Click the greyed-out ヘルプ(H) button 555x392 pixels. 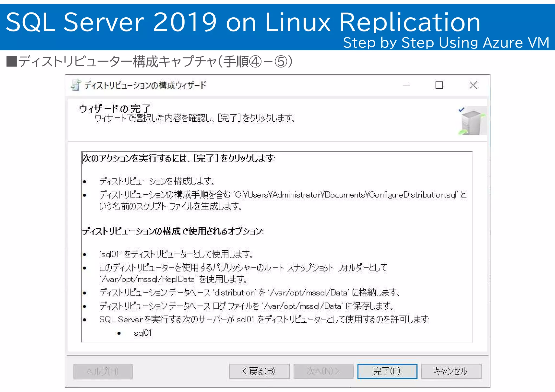click(x=103, y=371)
